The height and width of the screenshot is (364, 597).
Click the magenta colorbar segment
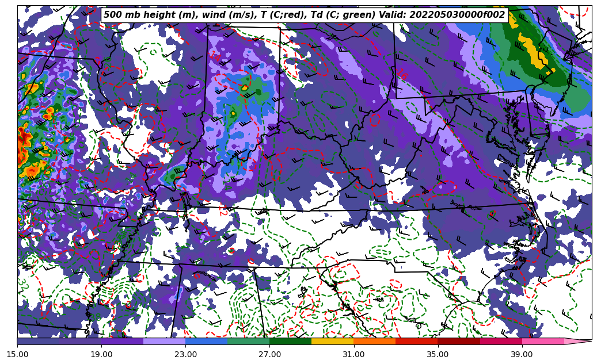click(x=501, y=341)
